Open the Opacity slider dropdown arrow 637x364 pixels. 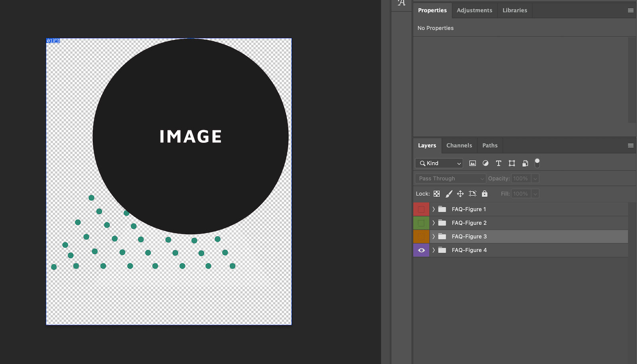click(535, 179)
